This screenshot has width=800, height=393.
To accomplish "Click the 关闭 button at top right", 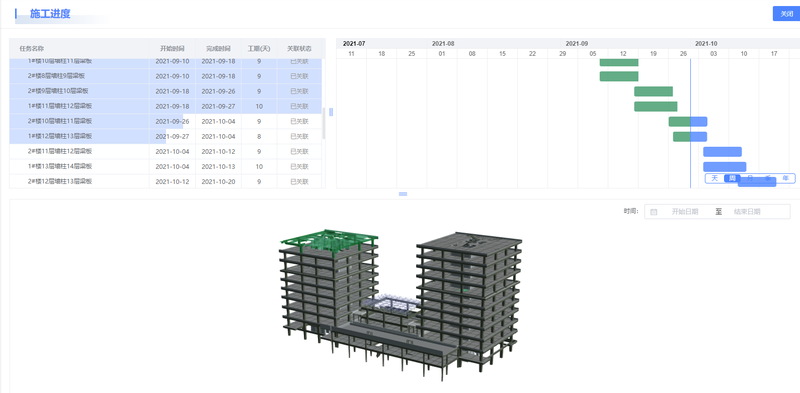I will tap(786, 14).
